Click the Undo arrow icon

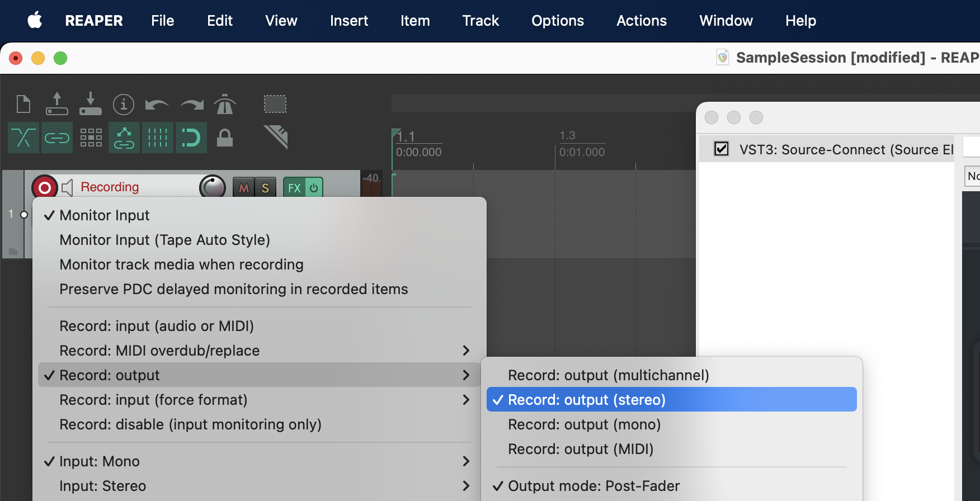(x=157, y=105)
